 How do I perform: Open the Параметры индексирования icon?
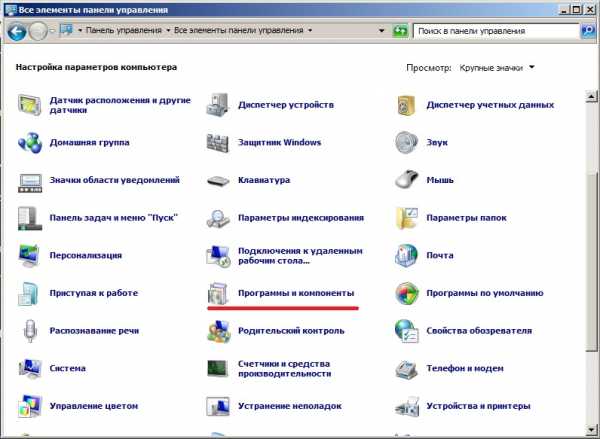click(218, 218)
